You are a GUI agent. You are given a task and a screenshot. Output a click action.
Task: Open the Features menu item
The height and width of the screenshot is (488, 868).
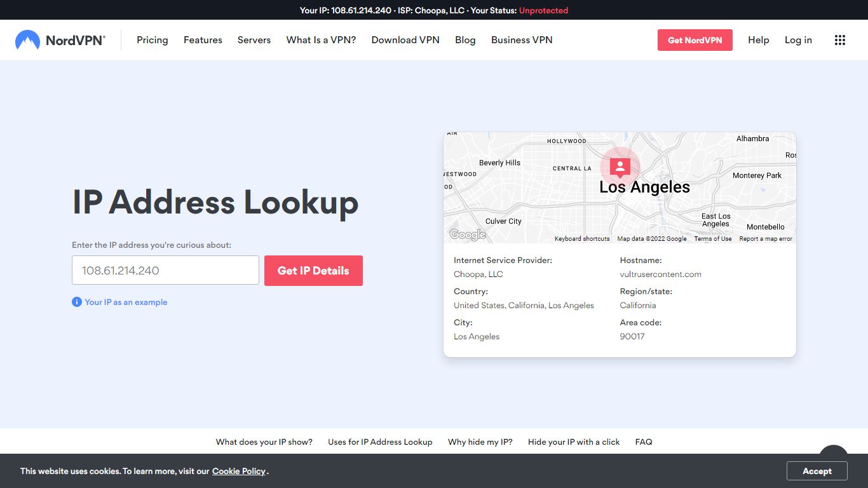pos(203,40)
